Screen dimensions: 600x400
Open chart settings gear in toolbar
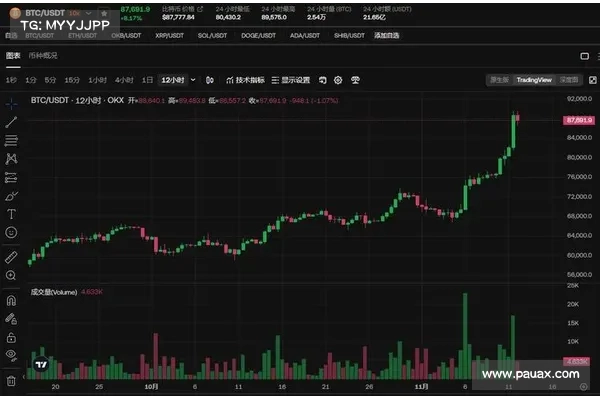pyautogui.click(x=338, y=80)
